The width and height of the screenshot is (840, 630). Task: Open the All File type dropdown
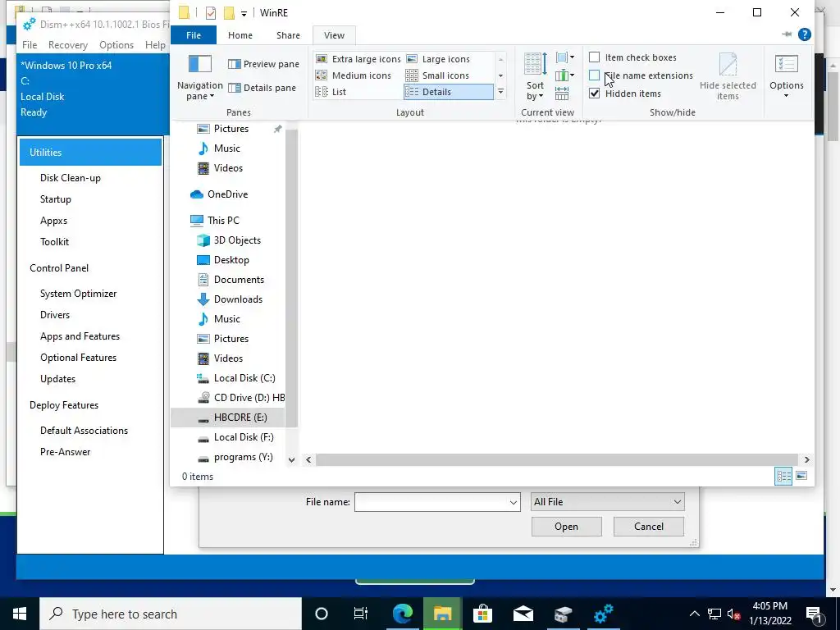[608, 502]
